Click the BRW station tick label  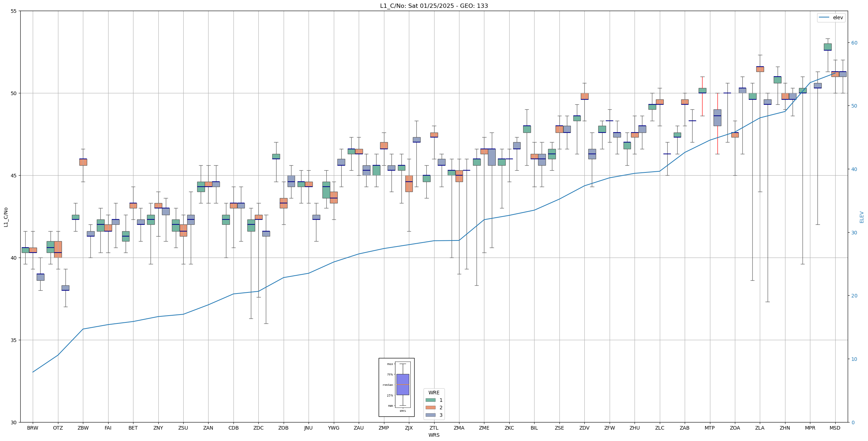click(x=33, y=428)
